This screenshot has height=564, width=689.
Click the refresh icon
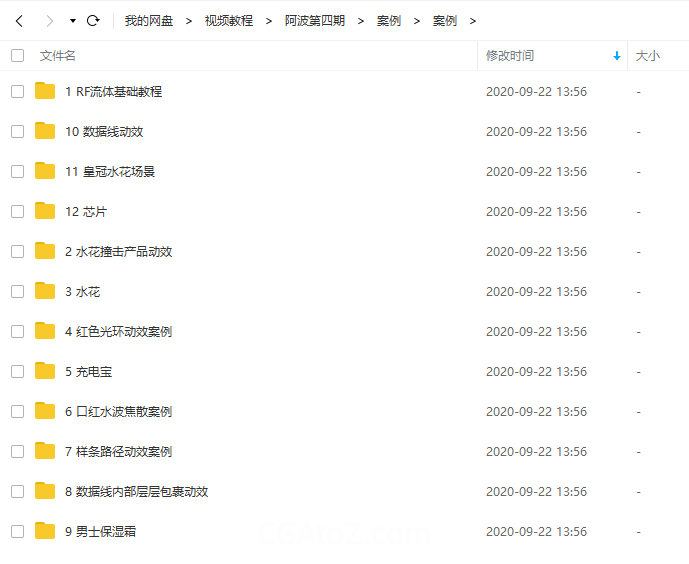coord(93,20)
